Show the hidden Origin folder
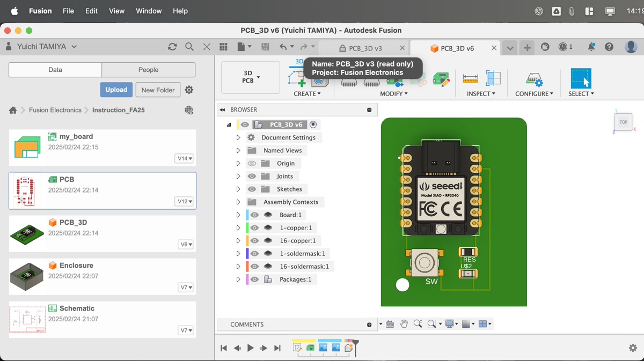The image size is (644, 361). pyautogui.click(x=252, y=164)
